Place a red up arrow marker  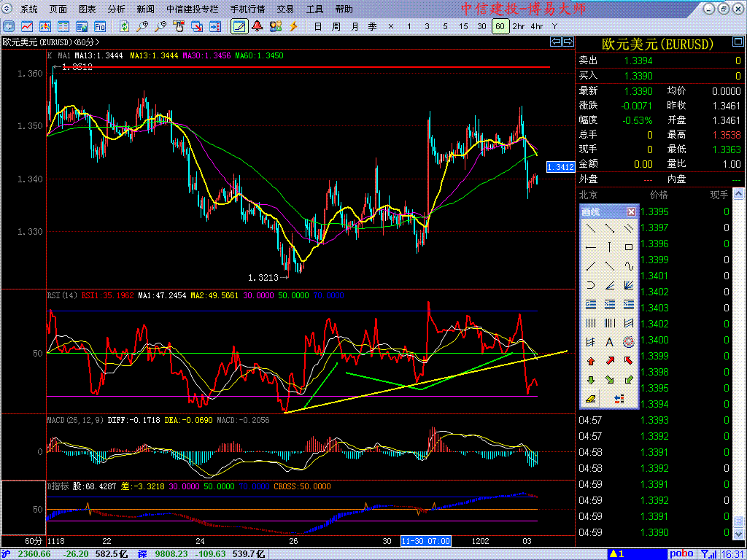(590, 361)
